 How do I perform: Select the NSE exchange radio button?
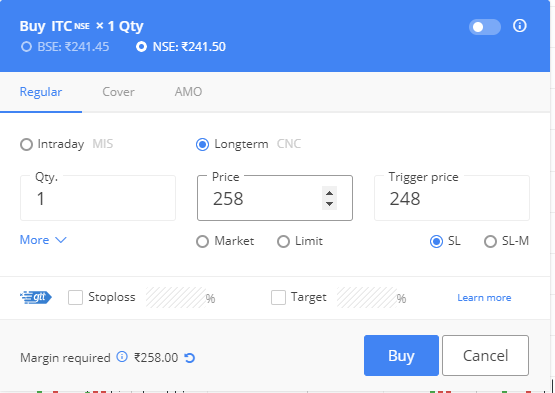[x=141, y=47]
